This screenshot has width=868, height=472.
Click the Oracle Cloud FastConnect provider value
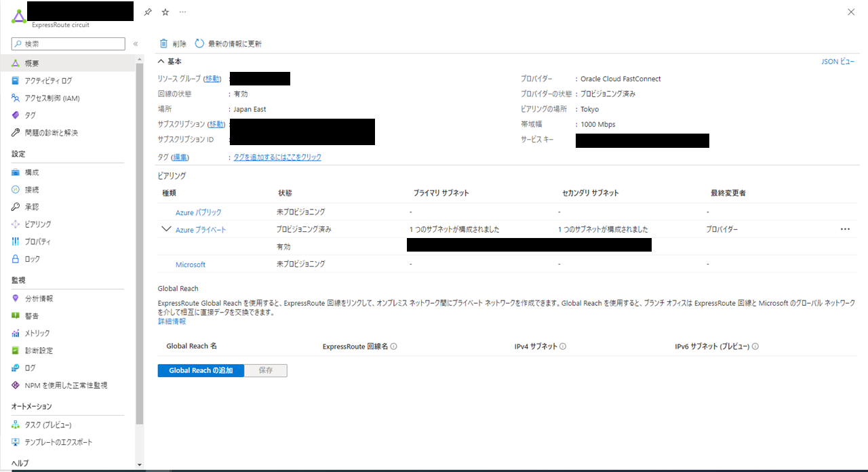tap(620, 79)
